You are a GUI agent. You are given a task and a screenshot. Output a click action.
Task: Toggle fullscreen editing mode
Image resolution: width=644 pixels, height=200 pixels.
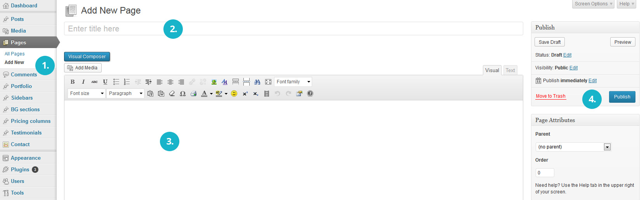[268, 82]
